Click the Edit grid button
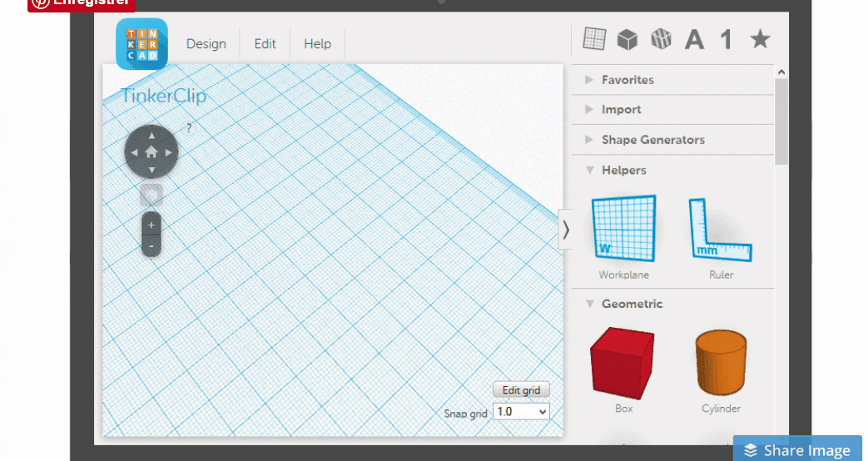This screenshot has height=461, width=868. pyautogui.click(x=521, y=390)
